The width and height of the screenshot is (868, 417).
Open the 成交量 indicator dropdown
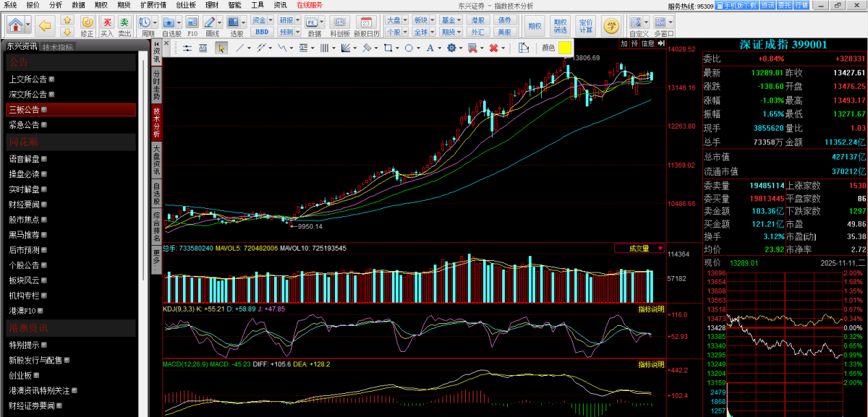(639, 248)
